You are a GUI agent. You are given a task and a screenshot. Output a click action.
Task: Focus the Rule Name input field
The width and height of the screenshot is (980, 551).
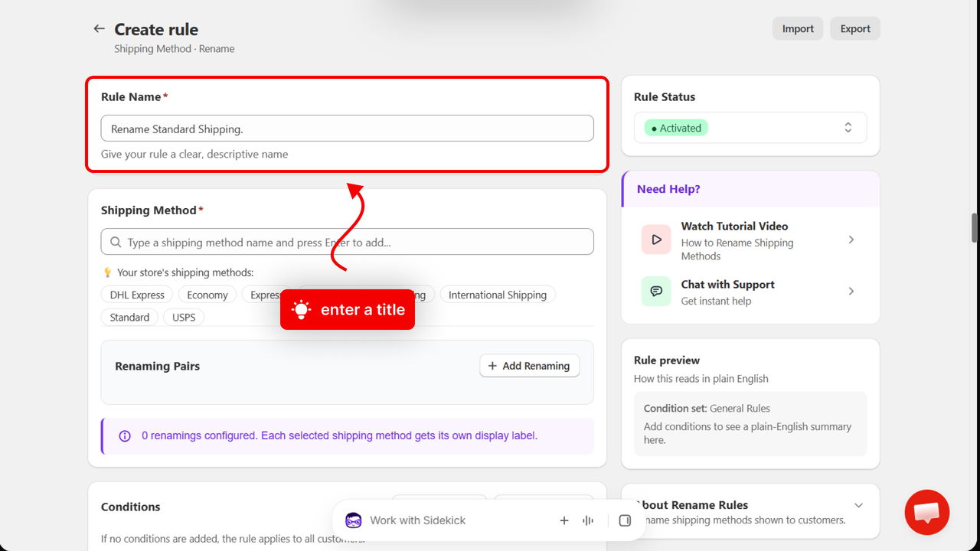tap(347, 129)
